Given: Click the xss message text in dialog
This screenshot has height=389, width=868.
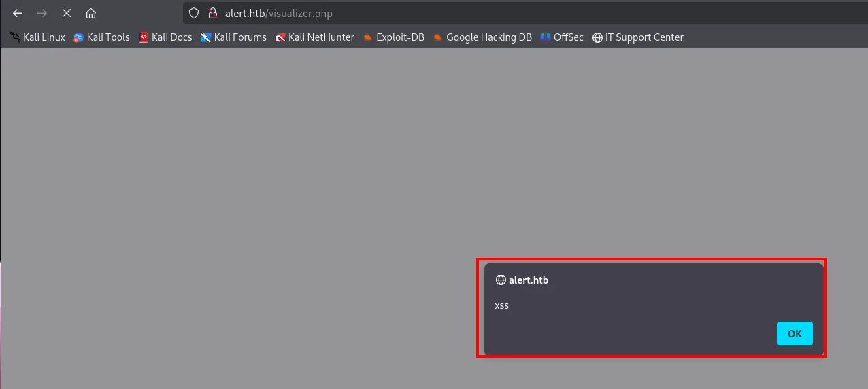Looking at the screenshot, I should click(502, 305).
